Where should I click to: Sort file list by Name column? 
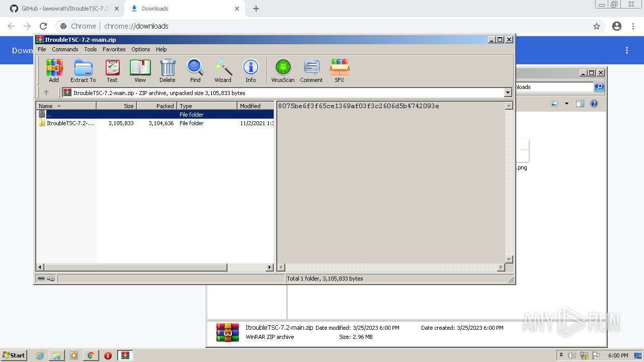[x=66, y=106]
